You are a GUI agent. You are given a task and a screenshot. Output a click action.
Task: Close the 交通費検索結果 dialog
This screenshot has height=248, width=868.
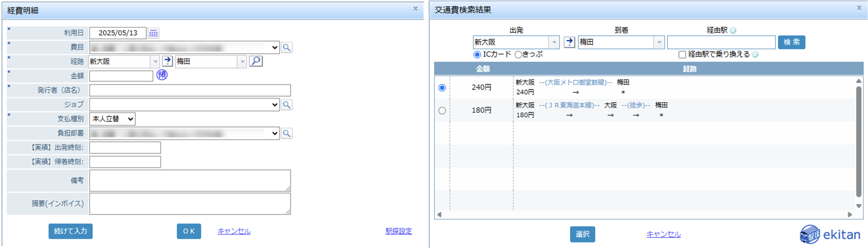pos(859,8)
